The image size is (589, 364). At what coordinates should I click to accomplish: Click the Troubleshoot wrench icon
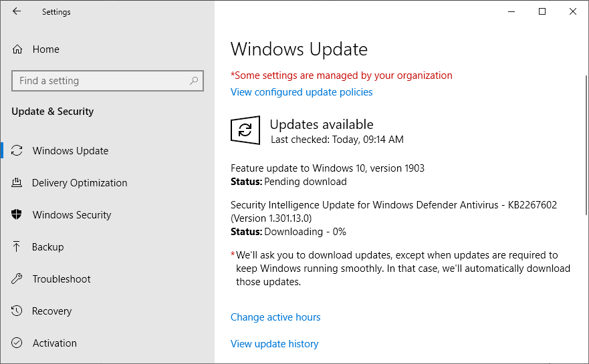point(17,279)
